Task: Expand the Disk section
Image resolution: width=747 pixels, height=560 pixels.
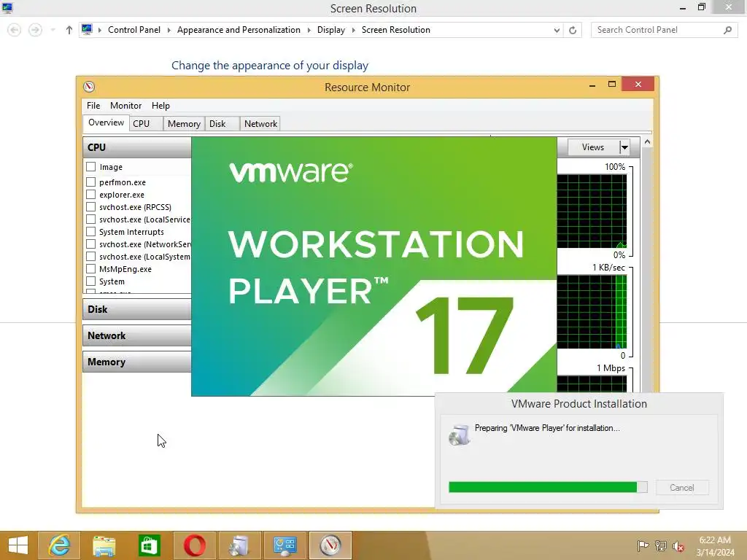Action: tap(137, 309)
